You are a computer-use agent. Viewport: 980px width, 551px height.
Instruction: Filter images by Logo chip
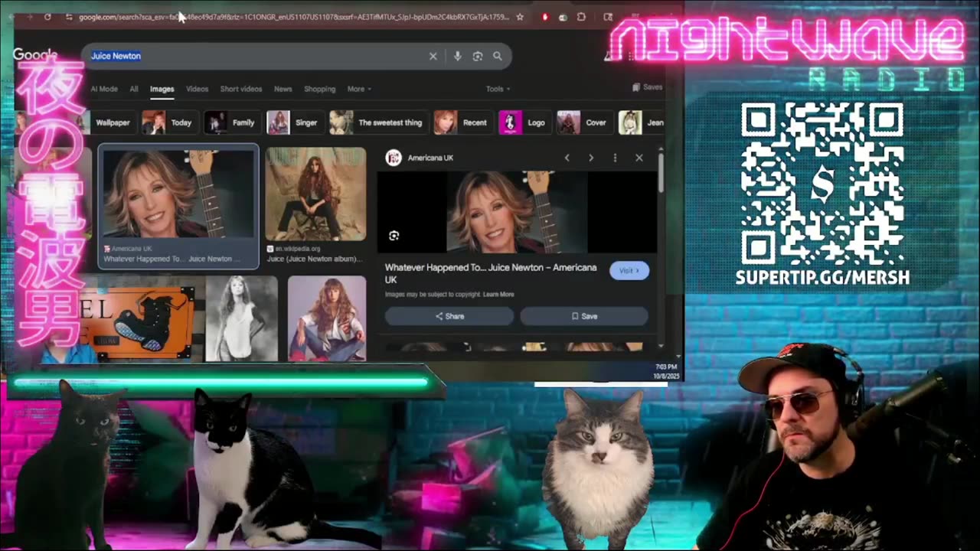[524, 122]
